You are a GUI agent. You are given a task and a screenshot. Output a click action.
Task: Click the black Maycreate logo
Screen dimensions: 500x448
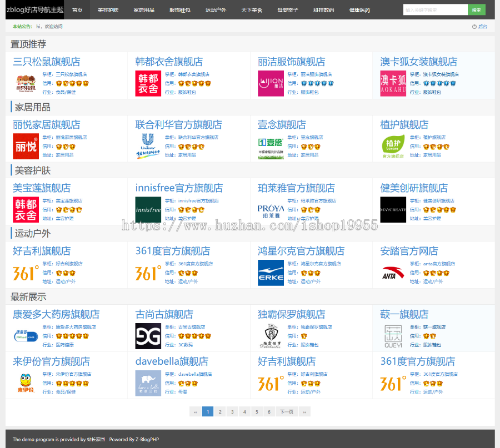pos(393,210)
